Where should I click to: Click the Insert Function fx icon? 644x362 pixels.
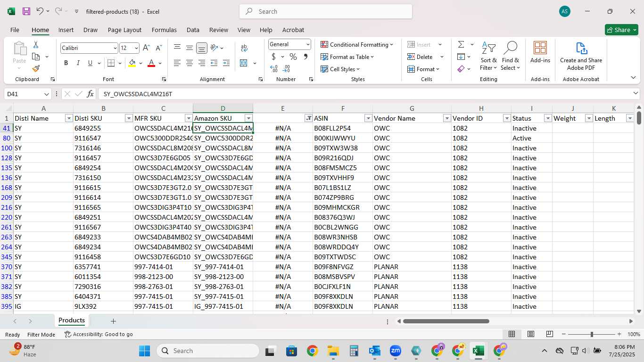tap(91, 94)
